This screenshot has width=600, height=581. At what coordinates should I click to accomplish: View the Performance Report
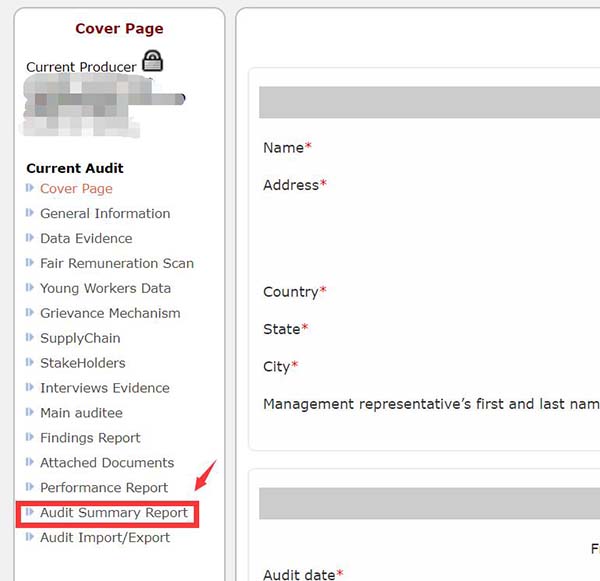(104, 488)
